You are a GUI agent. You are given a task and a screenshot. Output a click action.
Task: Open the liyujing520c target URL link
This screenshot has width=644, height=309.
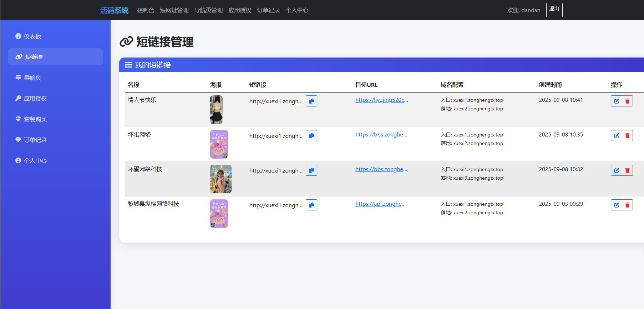(381, 100)
